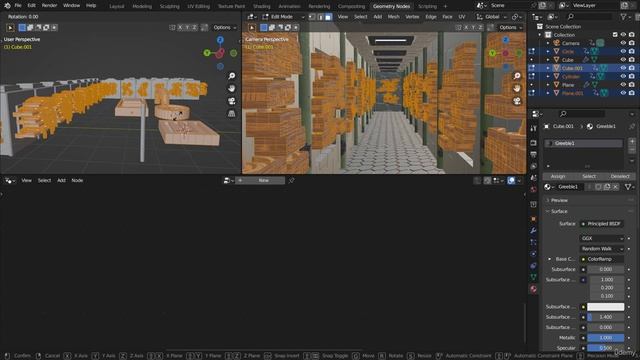Screen dimensions: 640x360
Task: Click the zoom magnifier in the camera viewport
Action: (x=517, y=76)
